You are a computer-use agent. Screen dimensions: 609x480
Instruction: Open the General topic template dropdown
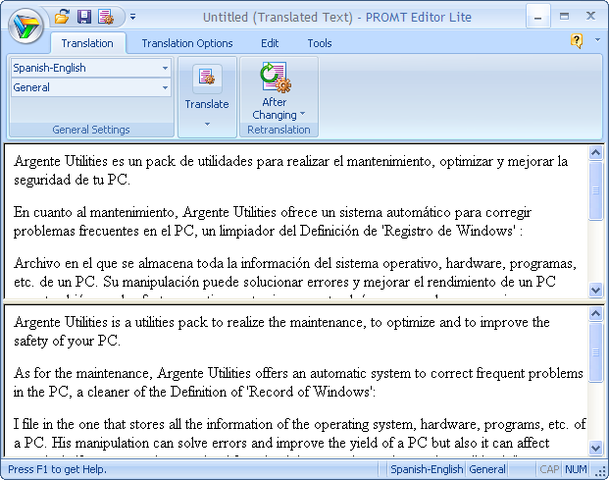(91, 87)
